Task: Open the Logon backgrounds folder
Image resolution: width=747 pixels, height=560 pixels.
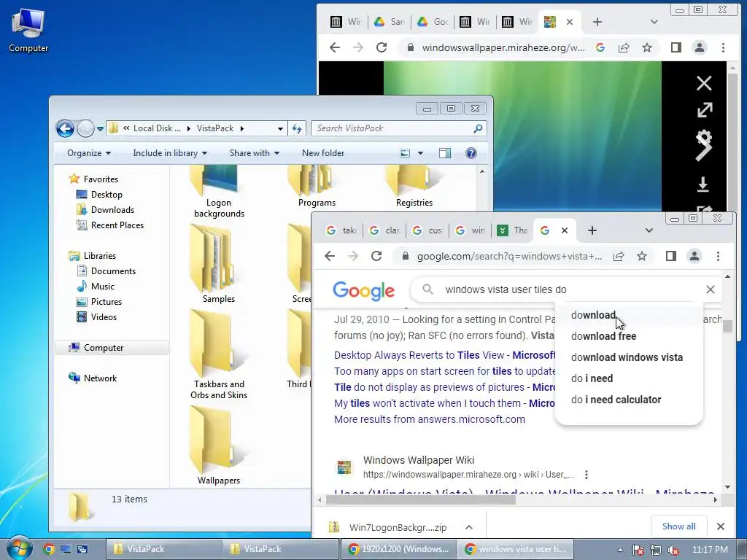Action: point(219,192)
